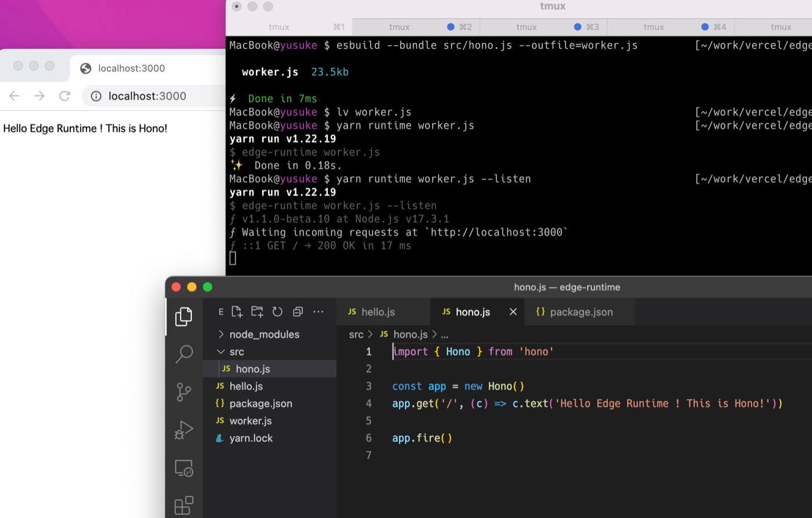Click New File icon in explorer header

coord(237,311)
